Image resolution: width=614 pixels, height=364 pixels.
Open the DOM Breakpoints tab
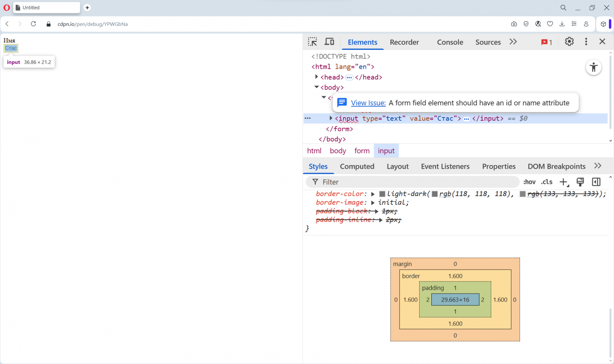point(557,166)
